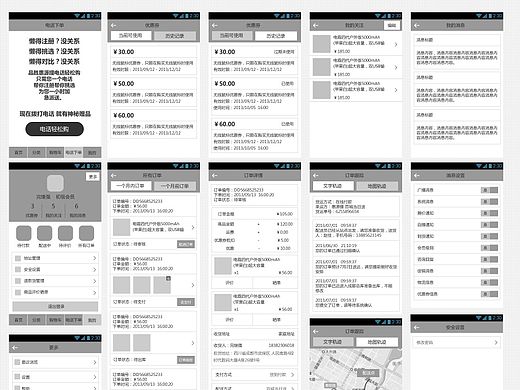Toggle the 自提通知 switch
The height and width of the screenshot is (390, 520).
click(x=489, y=225)
